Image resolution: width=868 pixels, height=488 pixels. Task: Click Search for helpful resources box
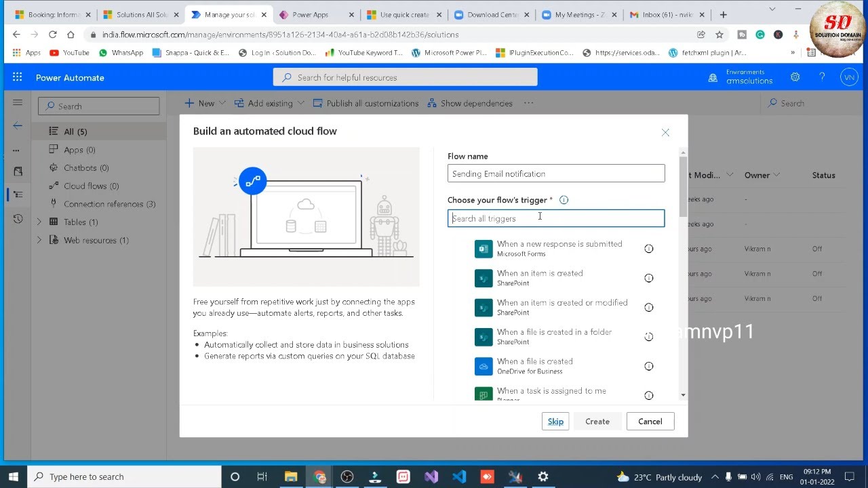click(x=406, y=77)
